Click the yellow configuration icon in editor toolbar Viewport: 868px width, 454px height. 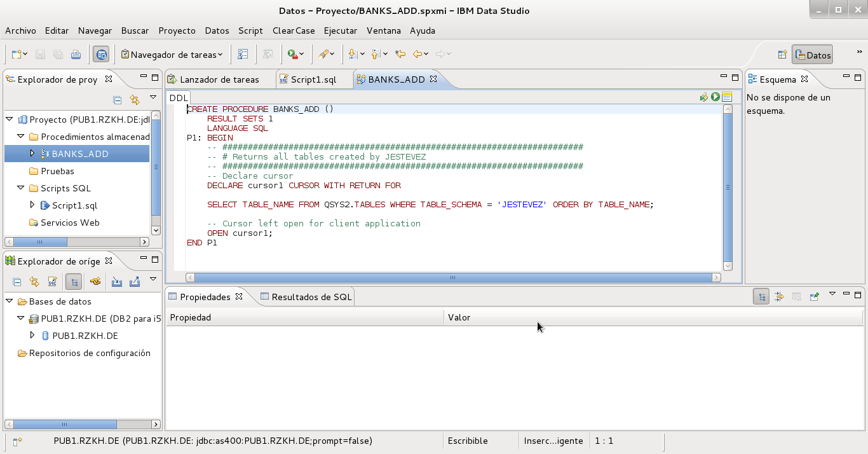click(727, 97)
